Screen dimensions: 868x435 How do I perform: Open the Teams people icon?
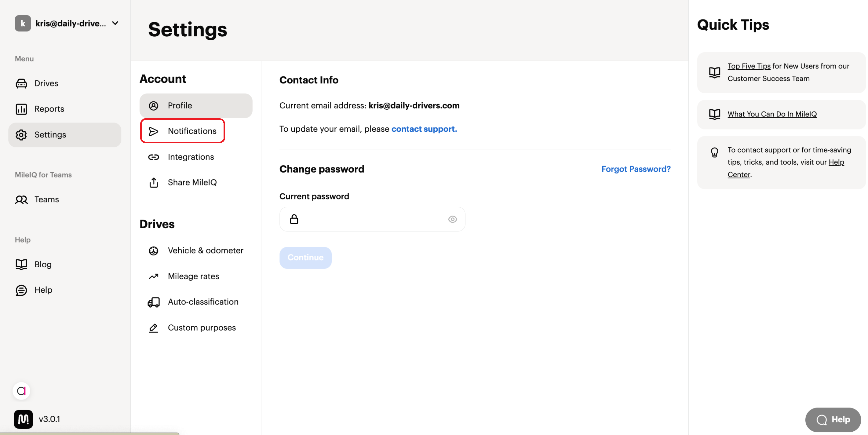point(21,199)
